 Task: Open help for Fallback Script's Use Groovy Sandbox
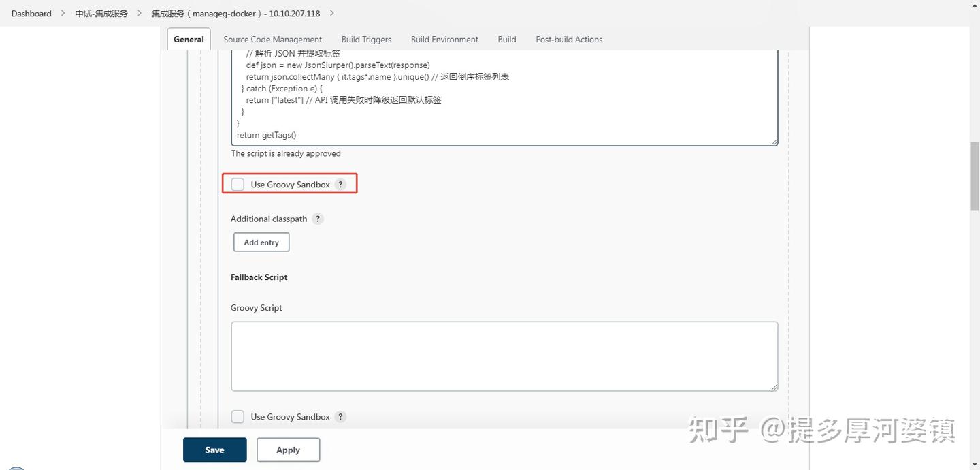coord(341,417)
